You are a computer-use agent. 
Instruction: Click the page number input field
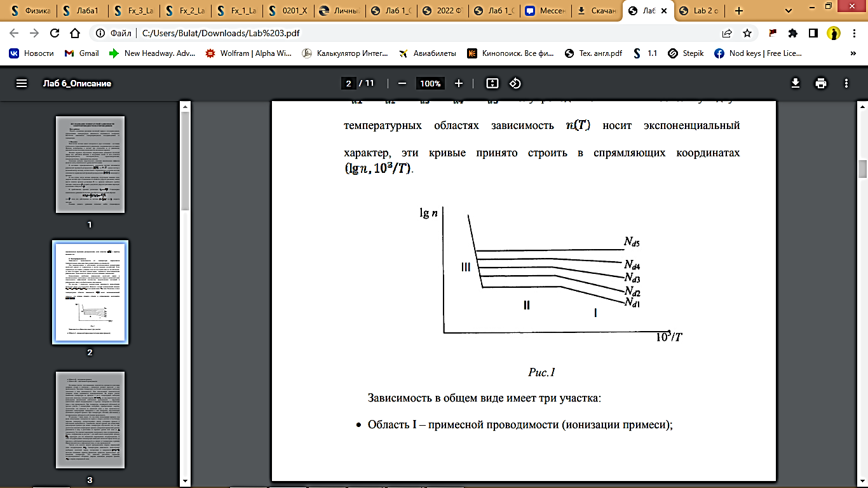348,83
